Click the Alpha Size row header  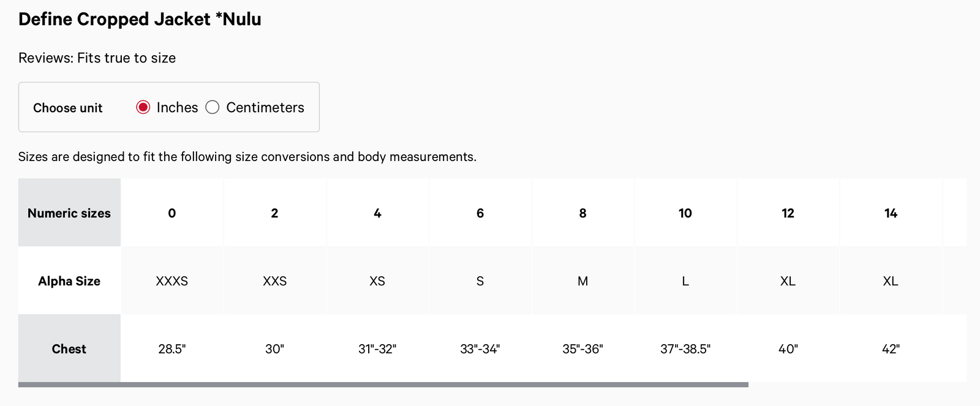[x=69, y=281]
